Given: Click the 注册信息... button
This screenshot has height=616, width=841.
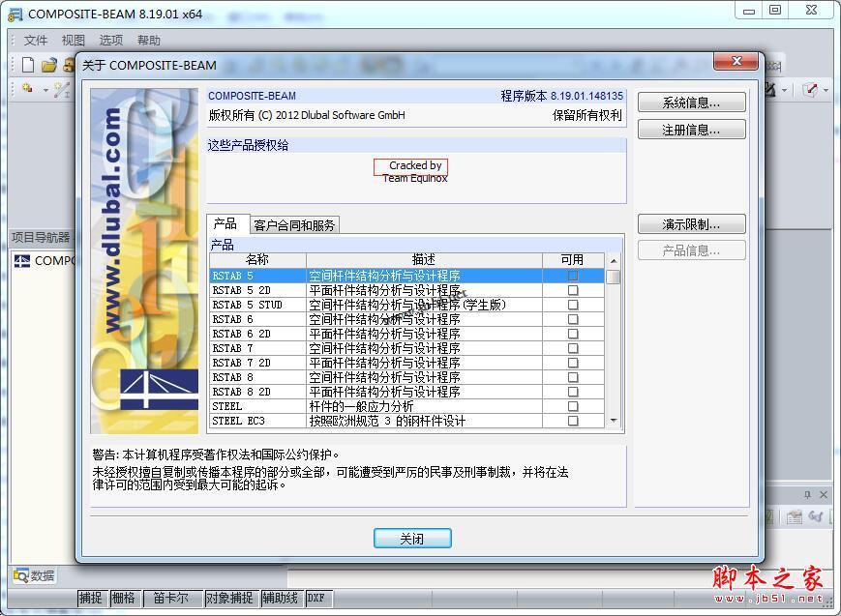Looking at the screenshot, I should coord(691,130).
